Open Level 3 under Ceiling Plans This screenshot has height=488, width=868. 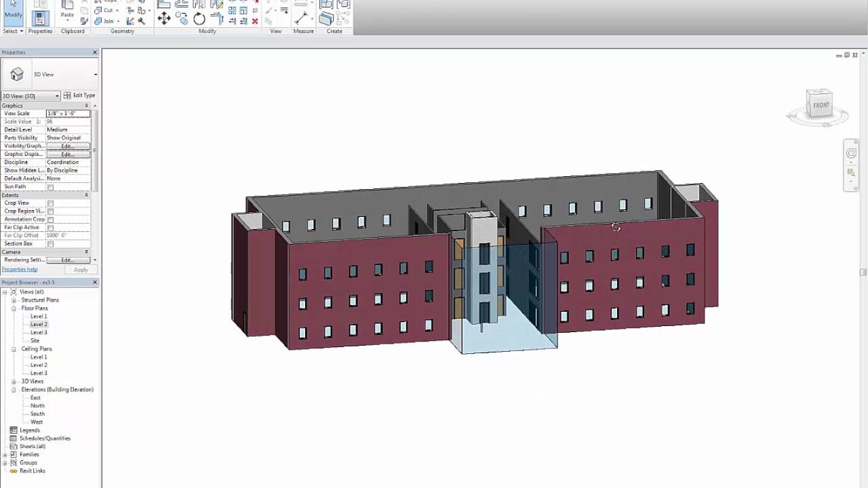click(x=39, y=373)
